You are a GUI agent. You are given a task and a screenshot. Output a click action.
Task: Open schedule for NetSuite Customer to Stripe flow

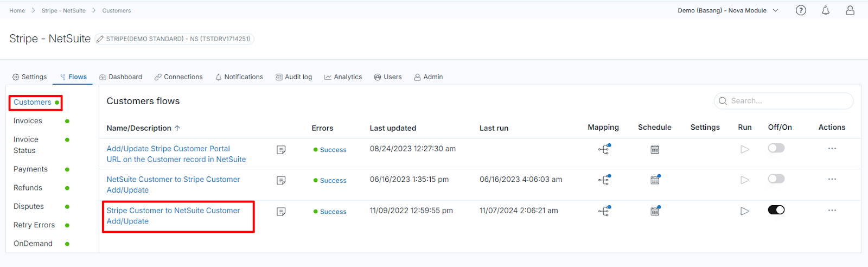click(x=655, y=180)
